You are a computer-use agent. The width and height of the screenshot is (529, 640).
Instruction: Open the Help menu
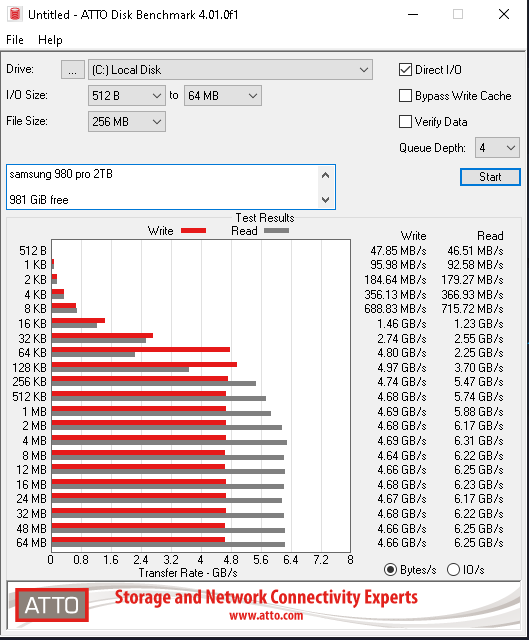50,40
